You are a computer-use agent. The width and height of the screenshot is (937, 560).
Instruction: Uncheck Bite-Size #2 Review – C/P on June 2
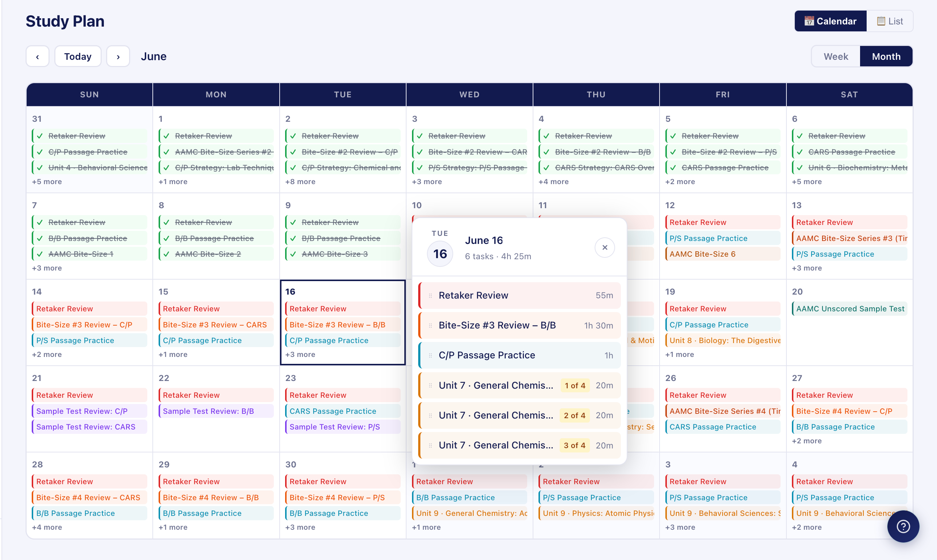click(293, 152)
